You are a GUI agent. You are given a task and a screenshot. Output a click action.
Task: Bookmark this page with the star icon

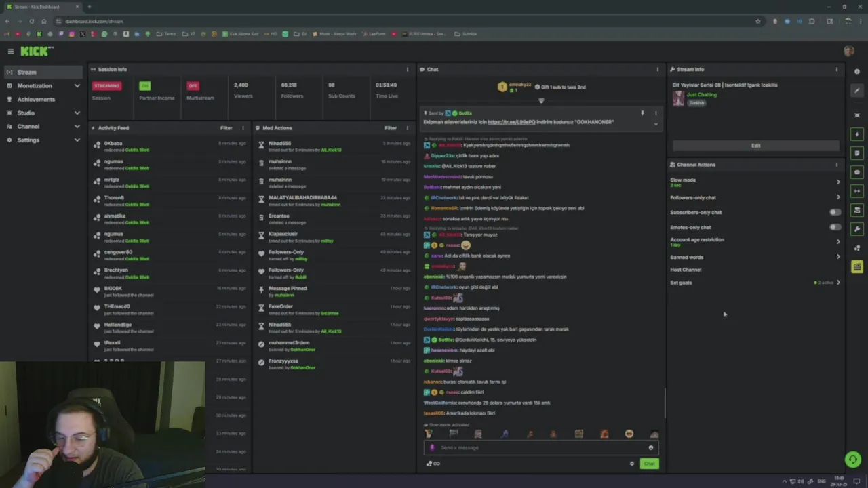click(758, 21)
